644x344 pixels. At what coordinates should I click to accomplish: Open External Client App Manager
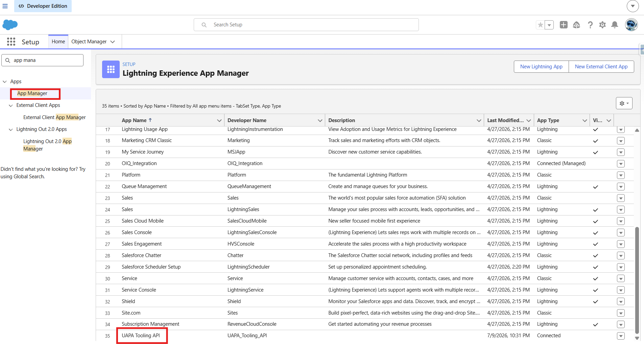(54, 117)
